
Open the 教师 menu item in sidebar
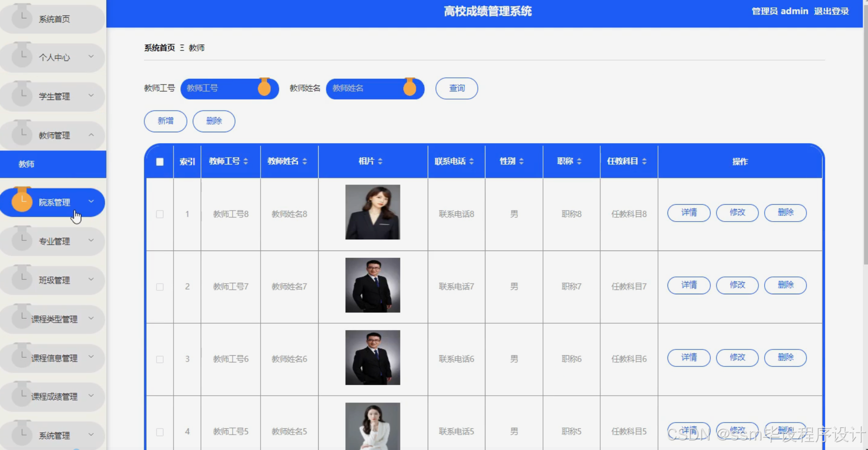point(26,164)
